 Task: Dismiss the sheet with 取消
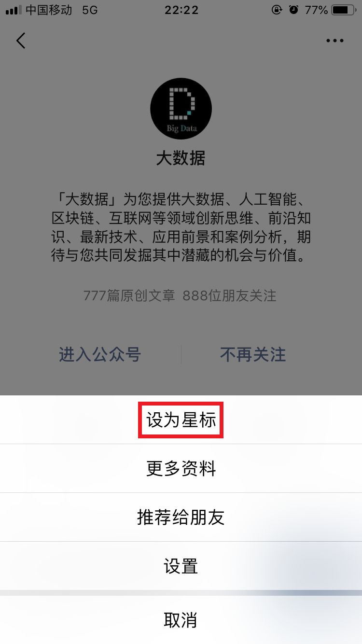[181, 620]
